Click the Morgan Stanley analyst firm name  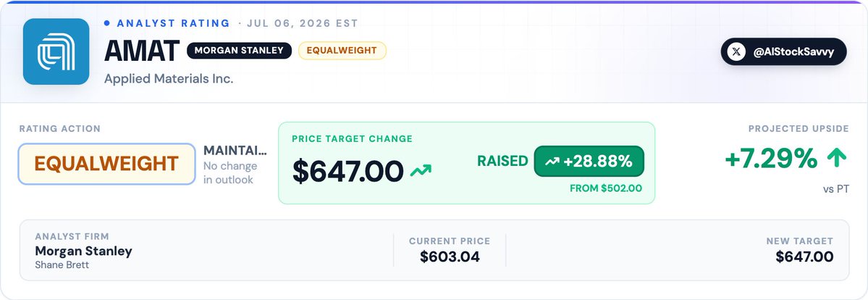[83, 251]
